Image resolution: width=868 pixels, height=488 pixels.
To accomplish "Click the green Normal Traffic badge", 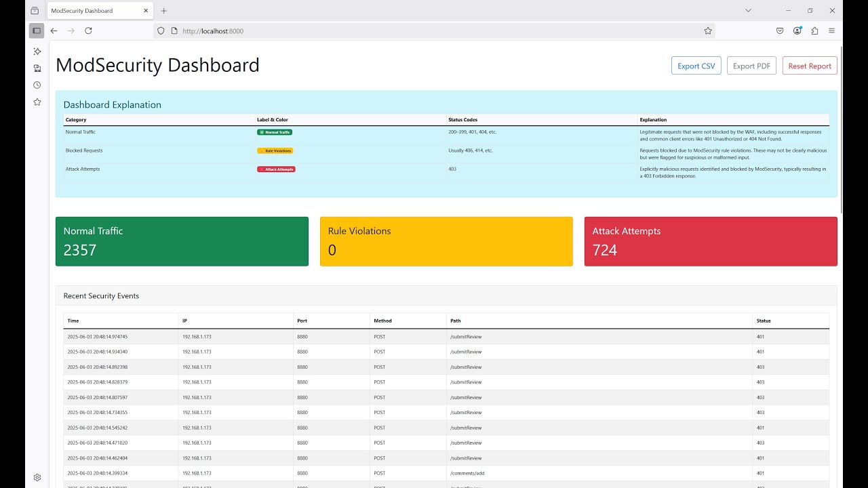I will pos(275,132).
